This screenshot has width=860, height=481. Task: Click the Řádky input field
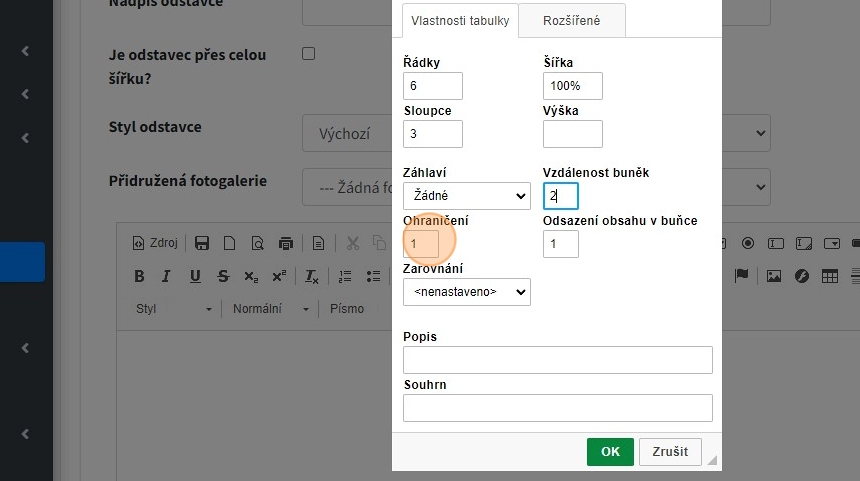pyautogui.click(x=432, y=86)
